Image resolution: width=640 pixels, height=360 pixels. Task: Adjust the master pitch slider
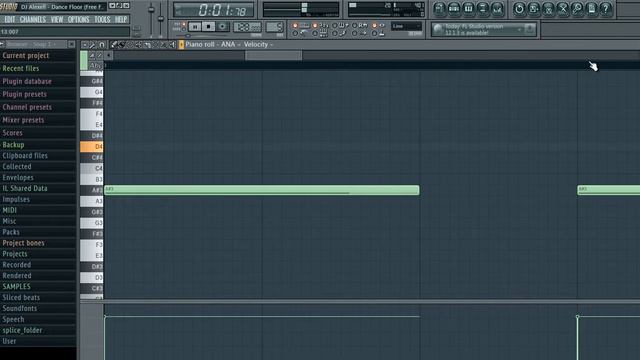click(161, 18)
